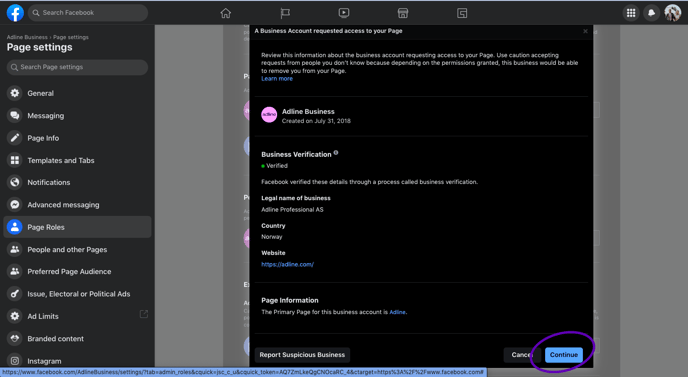Image resolution: width=688 pixels, height=377 pixels.
Task: Open the profile avatar in top bar
Action: click(x=672, y=13)
